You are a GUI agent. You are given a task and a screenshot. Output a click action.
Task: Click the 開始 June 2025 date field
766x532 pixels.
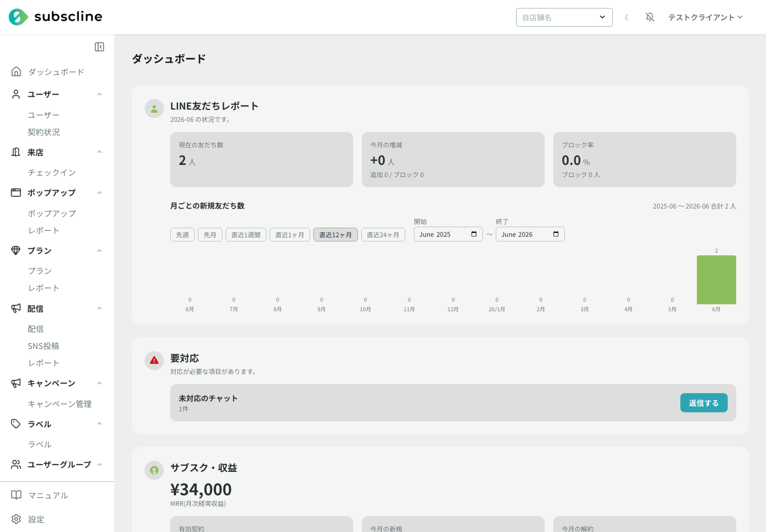(448, 234)
